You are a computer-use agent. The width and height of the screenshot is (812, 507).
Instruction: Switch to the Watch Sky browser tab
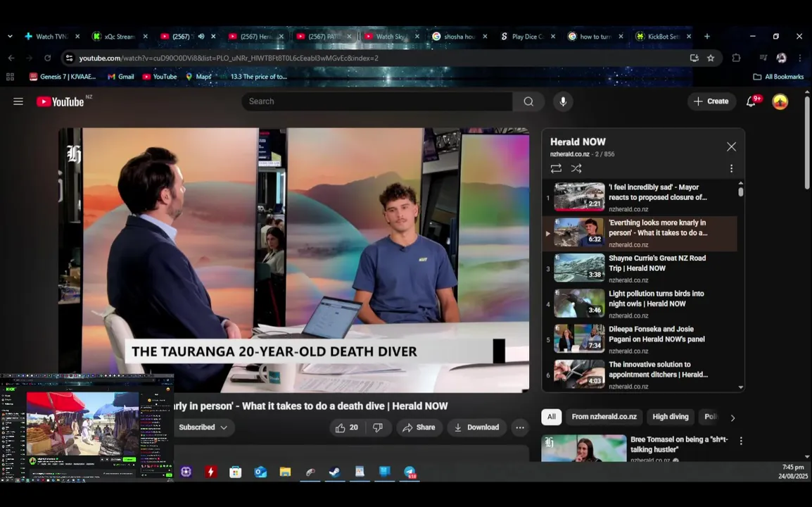(x=392, y=37)
